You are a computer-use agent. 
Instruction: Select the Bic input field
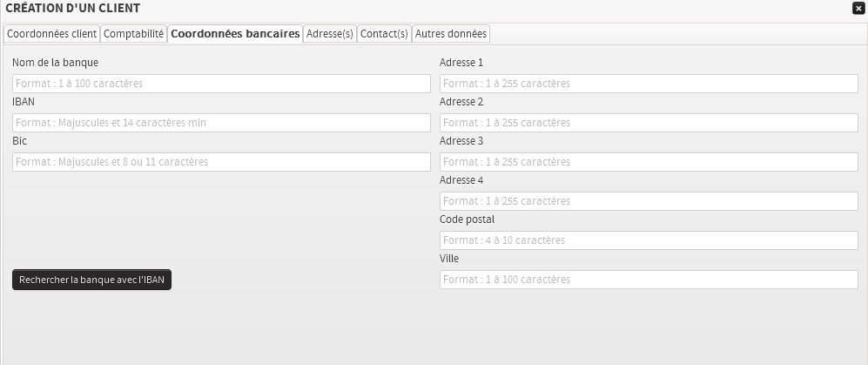(221, 162)
